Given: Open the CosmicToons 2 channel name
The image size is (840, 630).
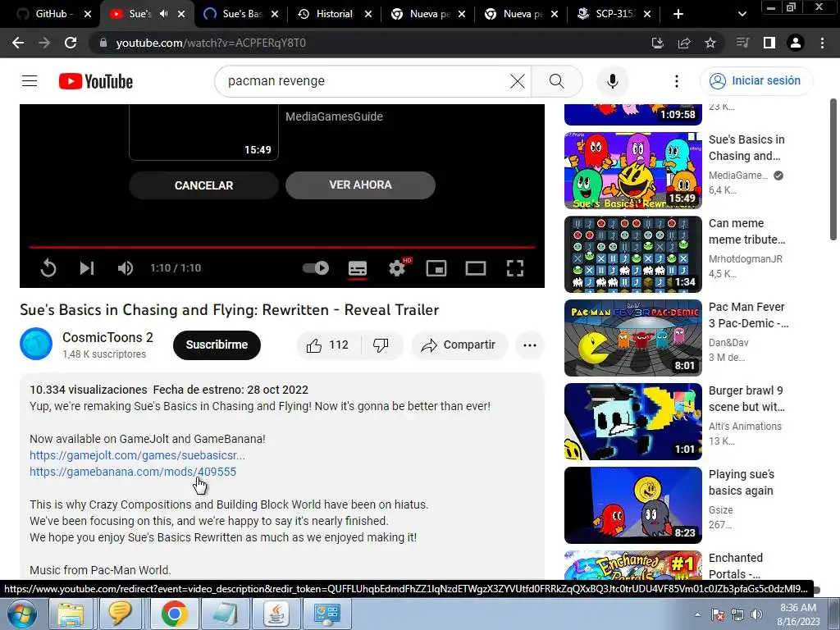Looking at the screenshot, I should click(107, 337).
